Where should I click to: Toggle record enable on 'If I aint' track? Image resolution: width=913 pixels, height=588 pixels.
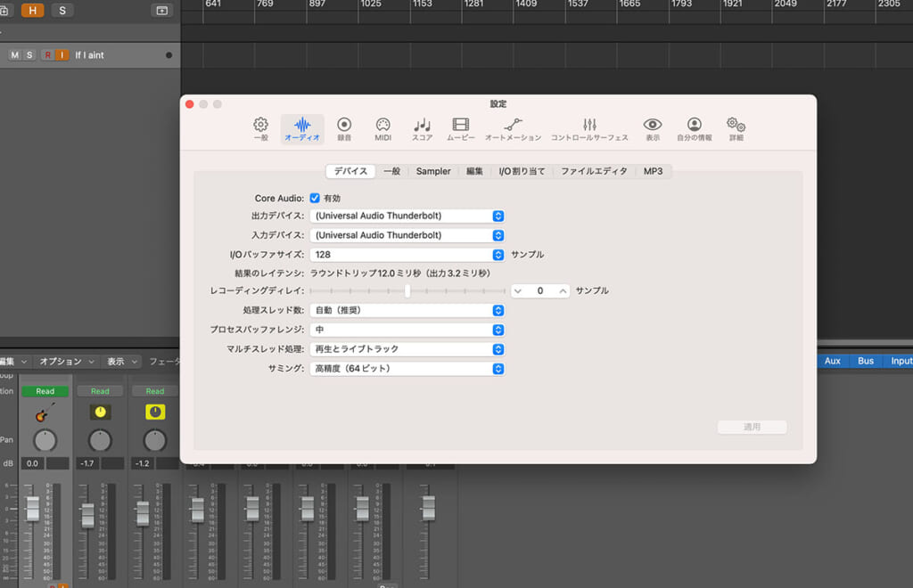[x=47, y=55]
